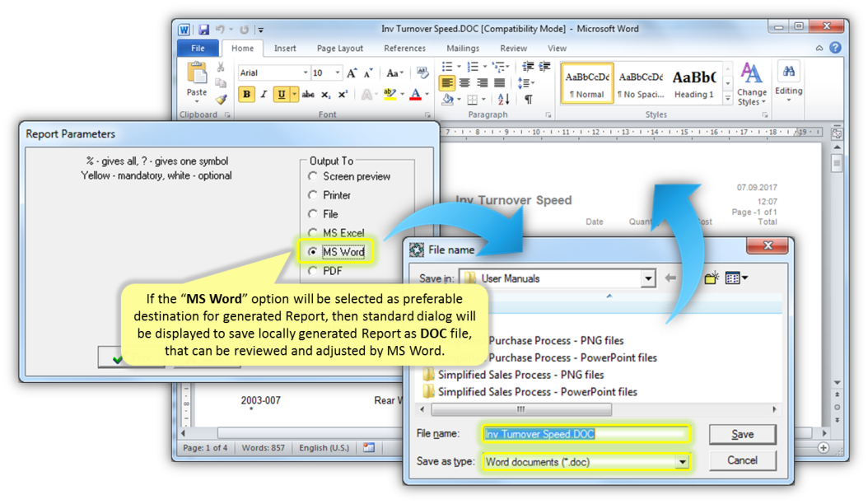This screenshot has height=504, width=868.
Task: Click the red font color button
Action: (x=415, y=94)
